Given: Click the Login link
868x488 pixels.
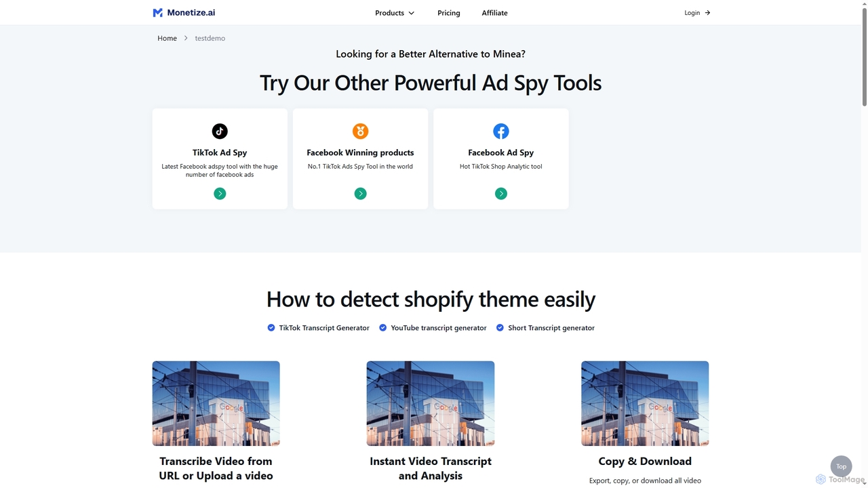Looking at the screenshot, I should [x=692, y=13].
